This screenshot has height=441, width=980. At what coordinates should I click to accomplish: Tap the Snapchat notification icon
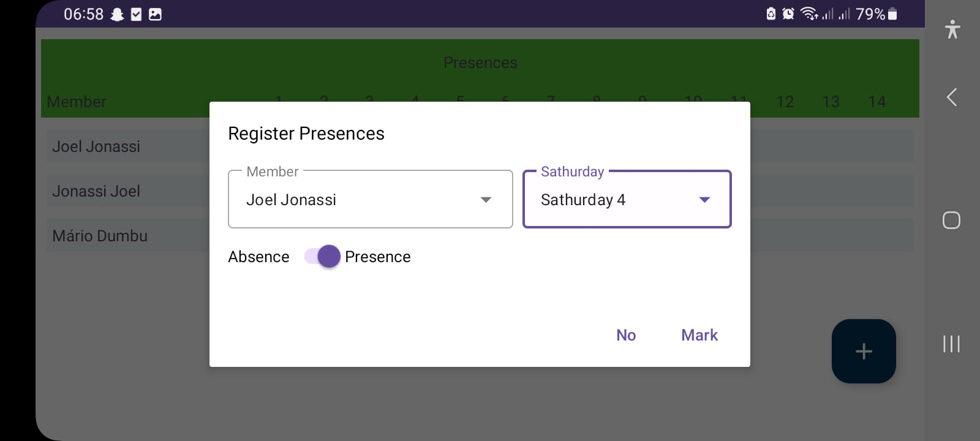117,14
